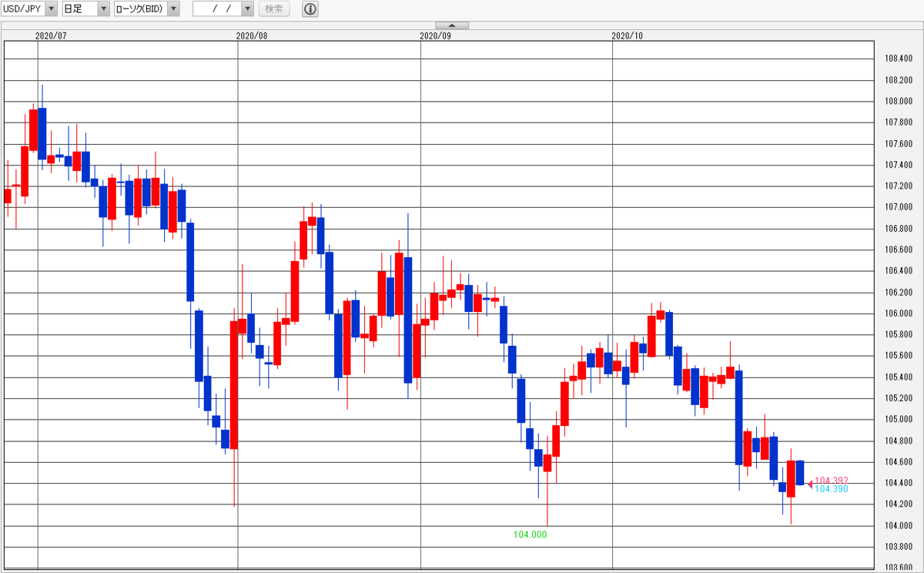The image size is (924, 573).
Task: Click the 2020/10 date label
Action: point(626,35)
